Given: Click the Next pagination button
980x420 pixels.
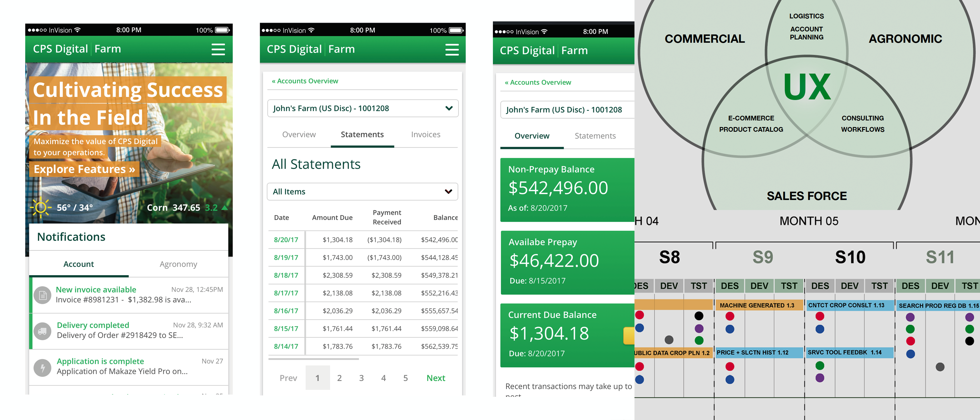Looking at the screenshot, I should point(435,378).
